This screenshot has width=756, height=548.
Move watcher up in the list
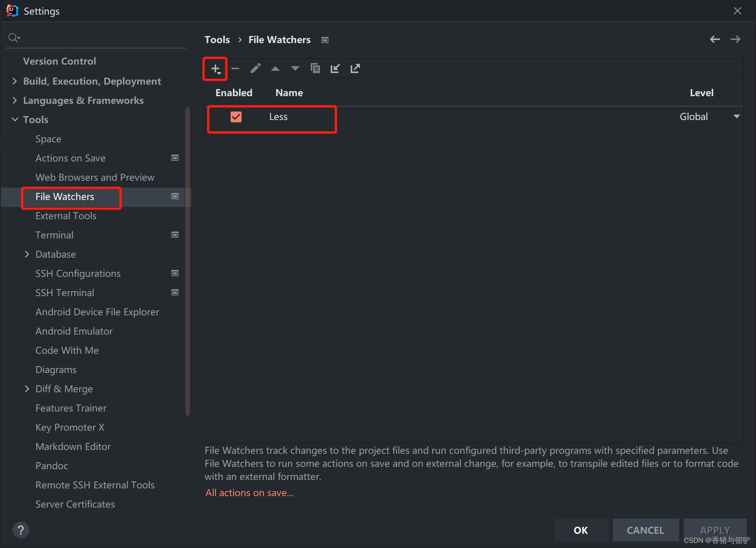point(275,69)
